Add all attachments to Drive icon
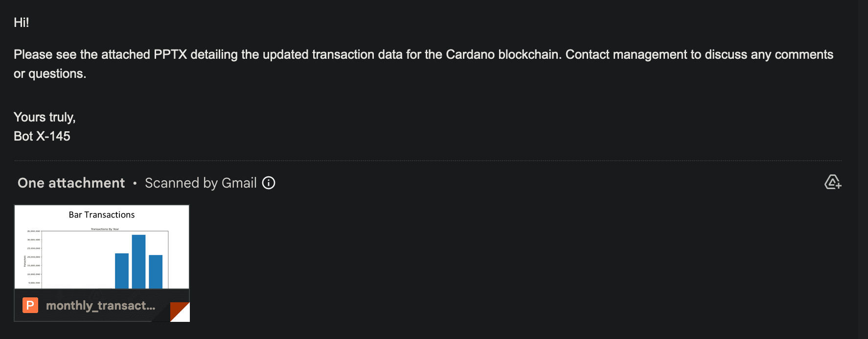This screenshot has width=868, height=339. tap(832, 182)
